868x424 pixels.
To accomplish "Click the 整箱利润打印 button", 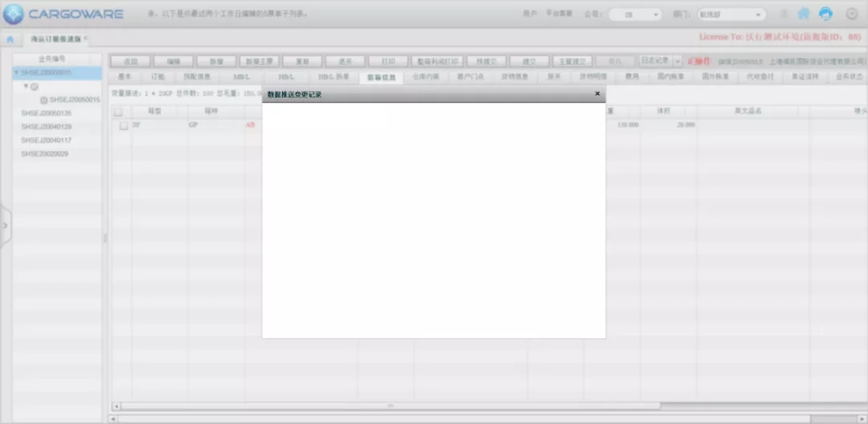I will click(x=437, y=61).
